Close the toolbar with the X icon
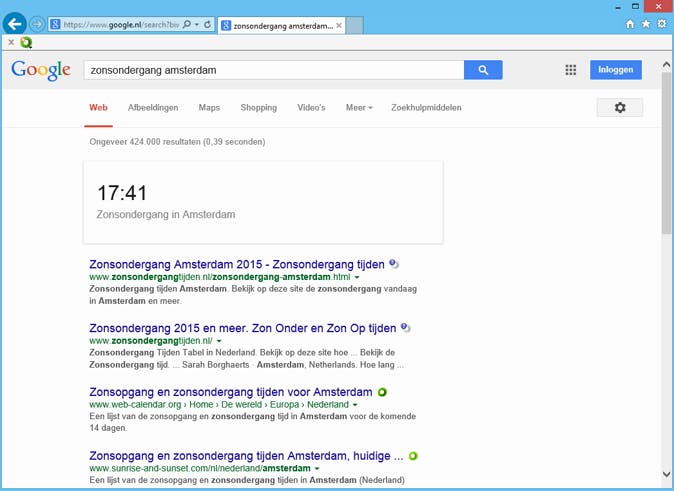 11,42
